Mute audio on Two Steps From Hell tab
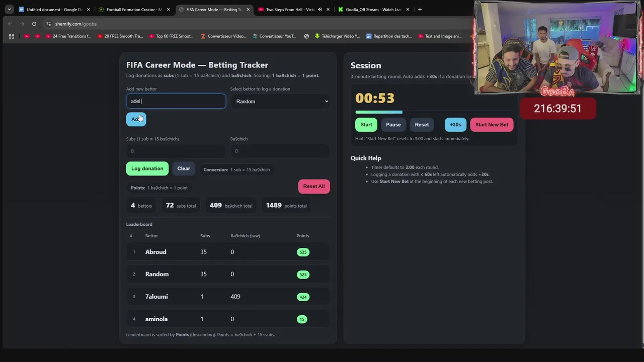Viewport: 644px width, 362px height. pyautogui.click(x=319, y=10)
